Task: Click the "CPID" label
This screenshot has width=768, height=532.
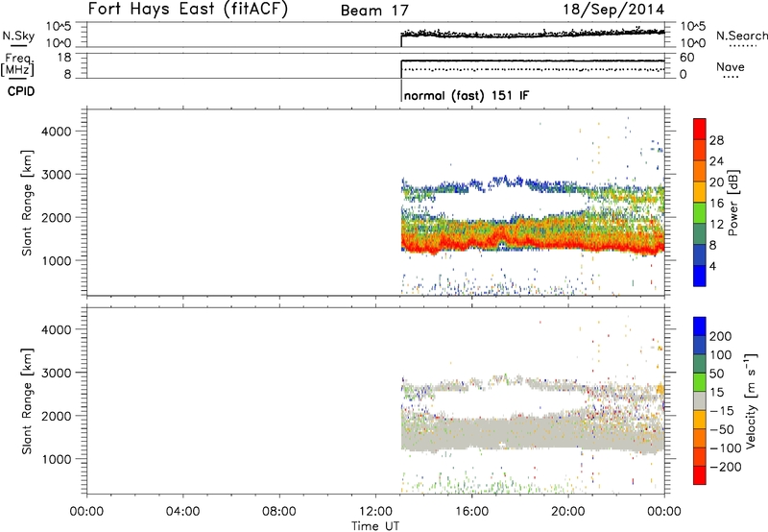Action: [x=21, y=91]
